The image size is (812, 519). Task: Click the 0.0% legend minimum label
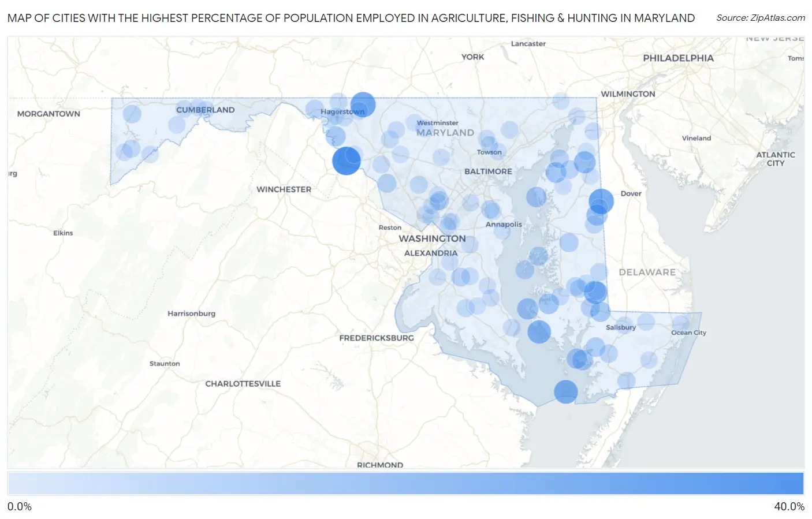click(x=20, y=507)
